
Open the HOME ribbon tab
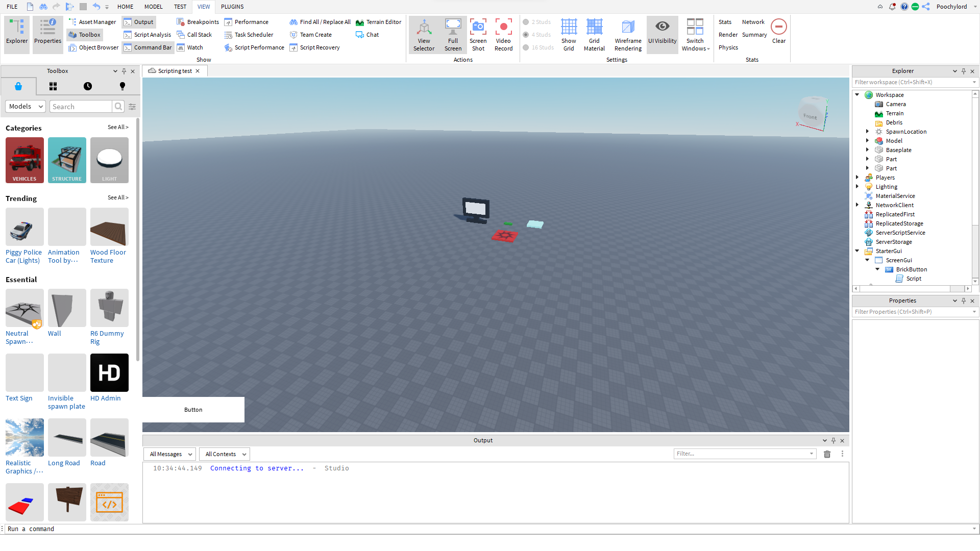click(125, 7)
